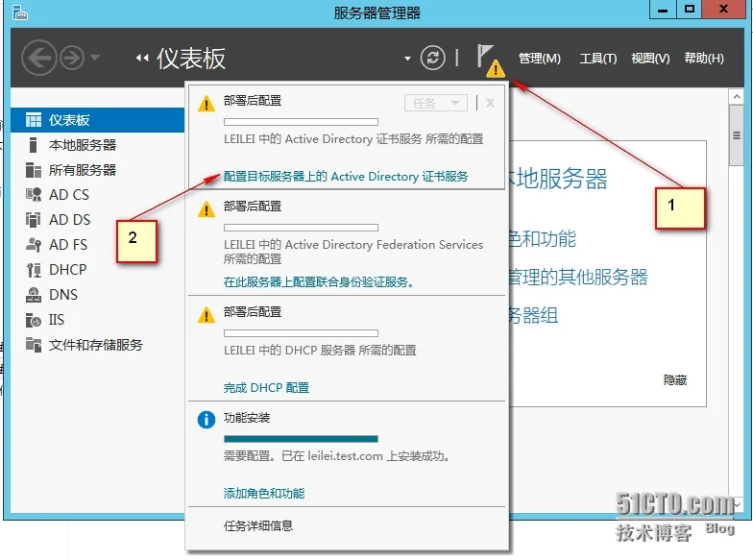753x560 pixels.
Task: Click warning icon of DHCP notification
Action: tap(206, 315)
